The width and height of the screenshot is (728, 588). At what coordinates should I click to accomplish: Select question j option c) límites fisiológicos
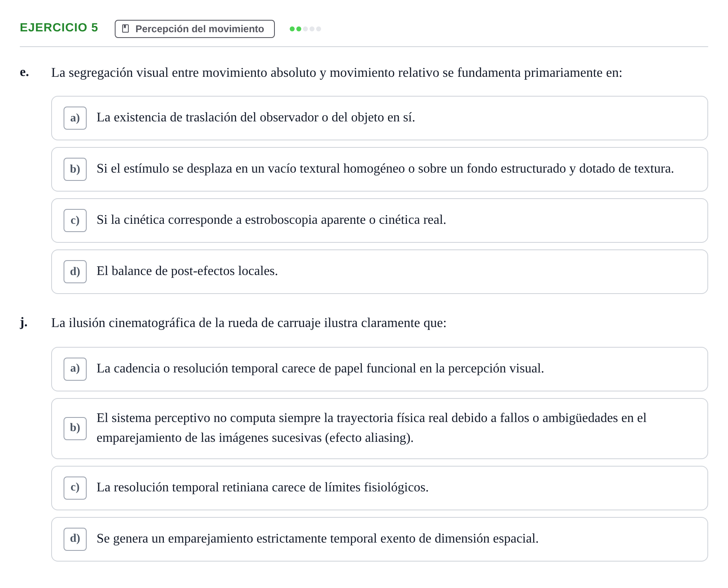click(x=380, y=488)
